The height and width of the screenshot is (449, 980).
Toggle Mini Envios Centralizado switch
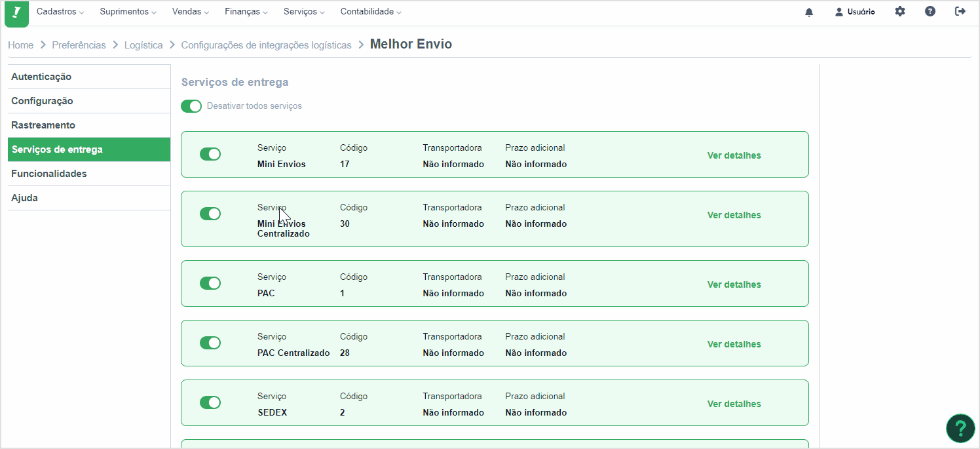tap(210, 214)
